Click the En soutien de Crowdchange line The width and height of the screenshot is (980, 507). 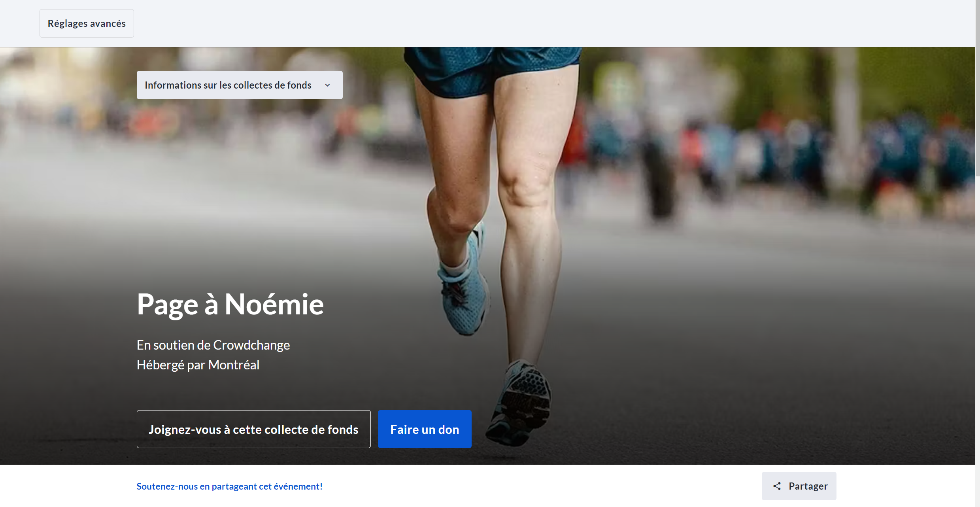coord(213,345)
